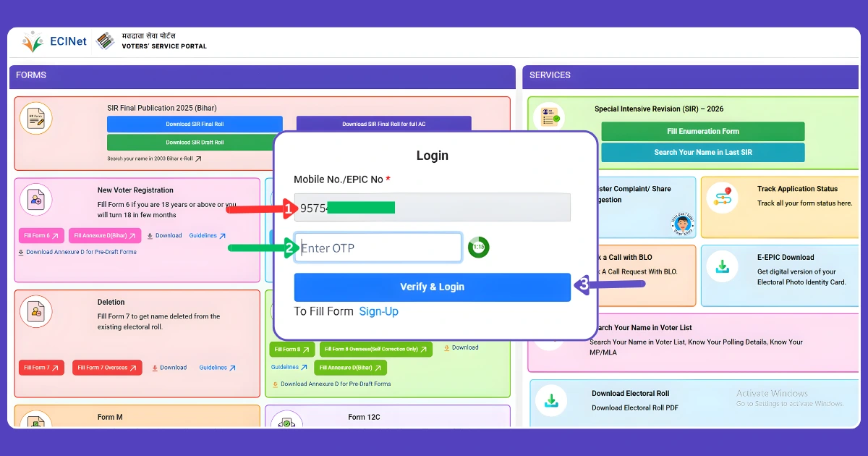Image resolution: width=868 pixels, height=456 pixels.
Task: Click the Deletion form icon
Action: [36, 312]
